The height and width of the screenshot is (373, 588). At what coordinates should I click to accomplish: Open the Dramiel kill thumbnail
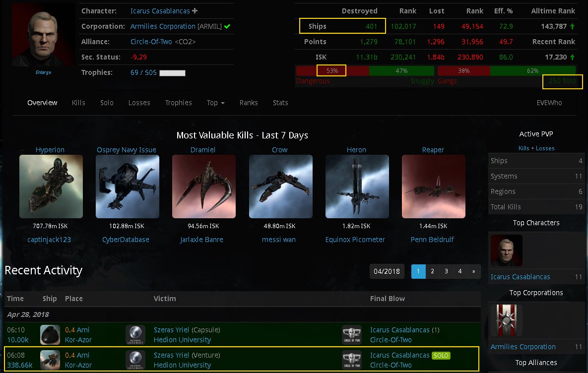204,186
